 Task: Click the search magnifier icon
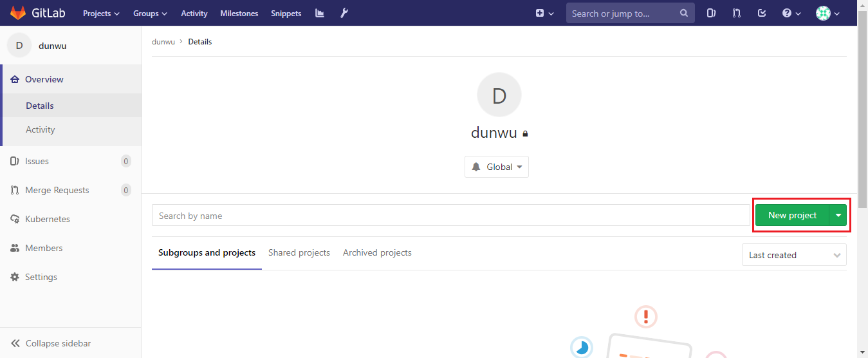coord(684,13)
